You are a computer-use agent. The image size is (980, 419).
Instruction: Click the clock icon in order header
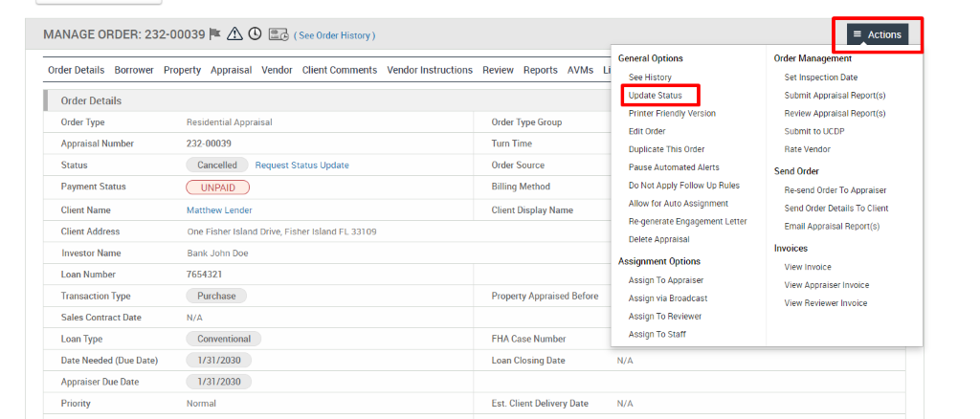(x=255, y=33)
